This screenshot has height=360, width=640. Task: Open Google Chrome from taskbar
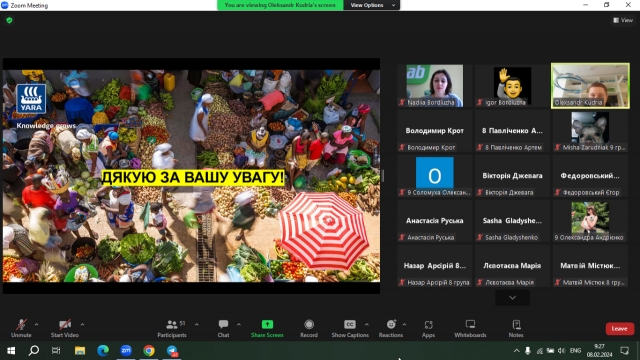(149, 351)
